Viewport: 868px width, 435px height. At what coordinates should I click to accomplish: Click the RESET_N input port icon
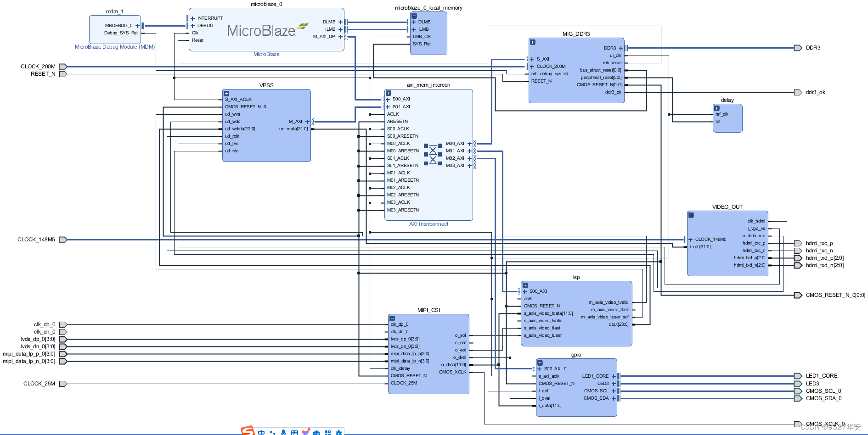pyautogui.click(x=63, y=74)
